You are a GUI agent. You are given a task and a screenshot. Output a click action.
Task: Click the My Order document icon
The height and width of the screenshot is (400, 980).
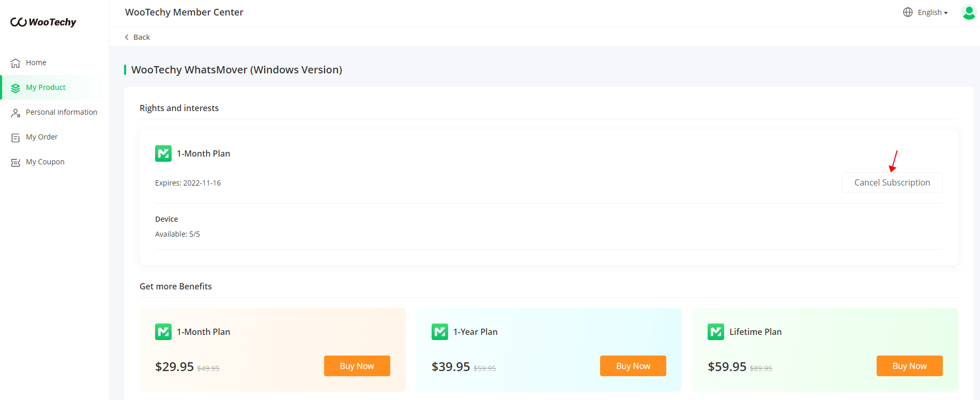(16, 137)
